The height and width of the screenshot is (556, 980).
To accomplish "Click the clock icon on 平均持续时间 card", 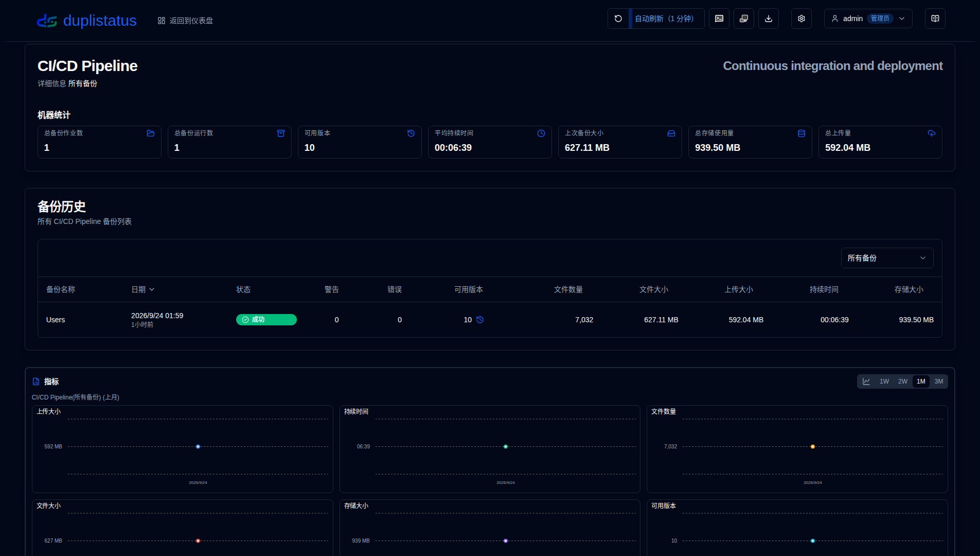I will pos(541,133).
